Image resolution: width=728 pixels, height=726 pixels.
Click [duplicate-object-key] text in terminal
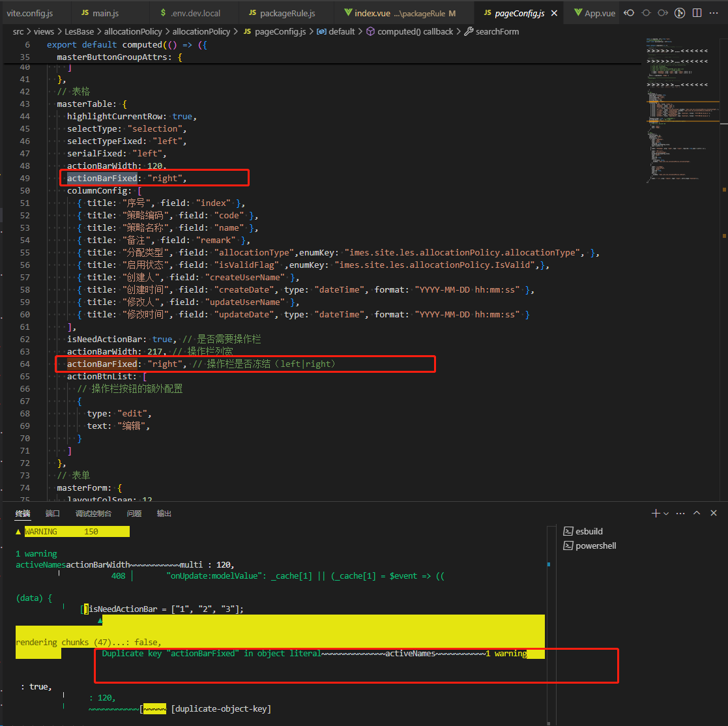coord(221,709)
